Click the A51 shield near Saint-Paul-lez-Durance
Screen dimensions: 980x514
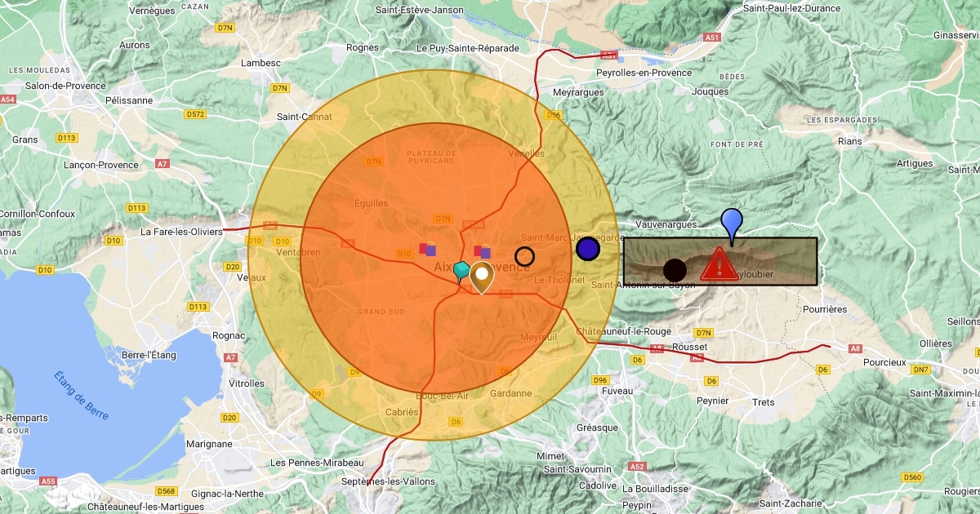(x=713, y=38)
